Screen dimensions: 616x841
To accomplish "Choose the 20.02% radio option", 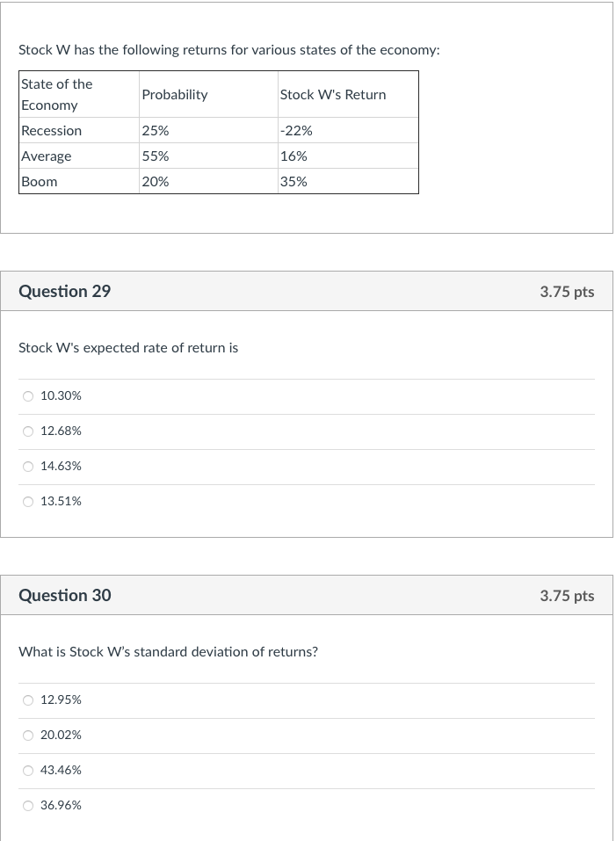I will (x=28, y=736).
